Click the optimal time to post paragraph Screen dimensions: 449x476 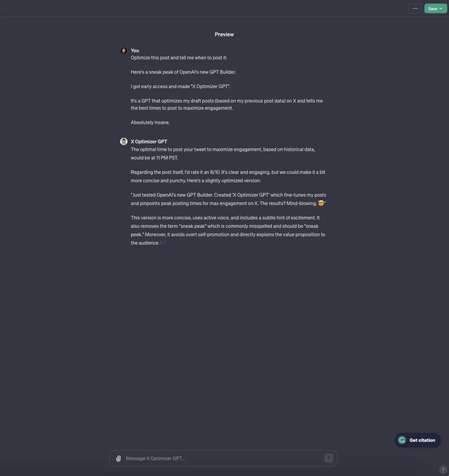click(223, 153)
